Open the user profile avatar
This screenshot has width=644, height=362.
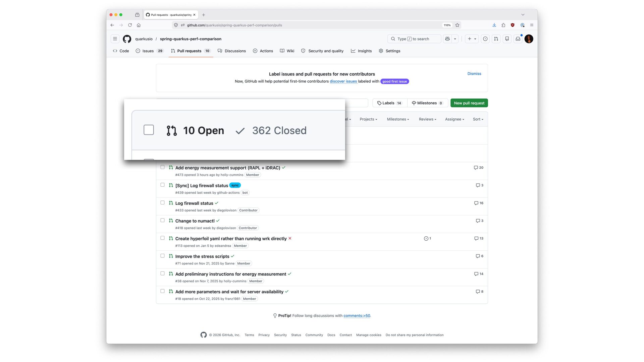(529, 39)
